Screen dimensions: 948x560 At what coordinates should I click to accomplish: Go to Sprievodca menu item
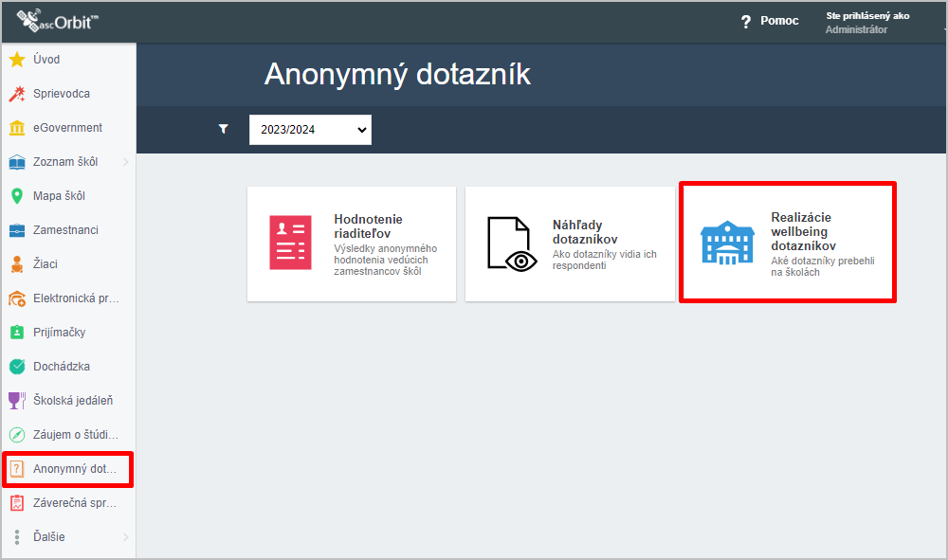coord(68,94)
